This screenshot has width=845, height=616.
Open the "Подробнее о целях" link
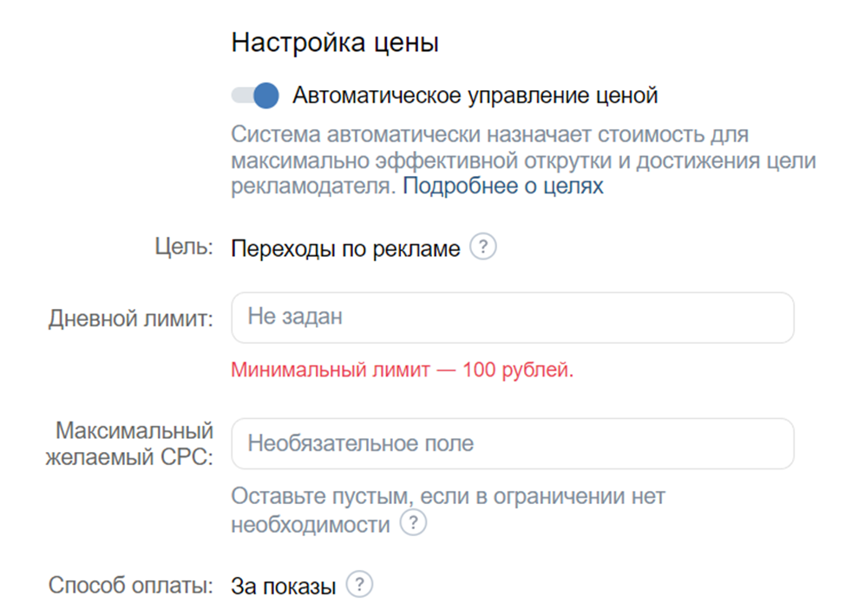(x=503, y=185)
